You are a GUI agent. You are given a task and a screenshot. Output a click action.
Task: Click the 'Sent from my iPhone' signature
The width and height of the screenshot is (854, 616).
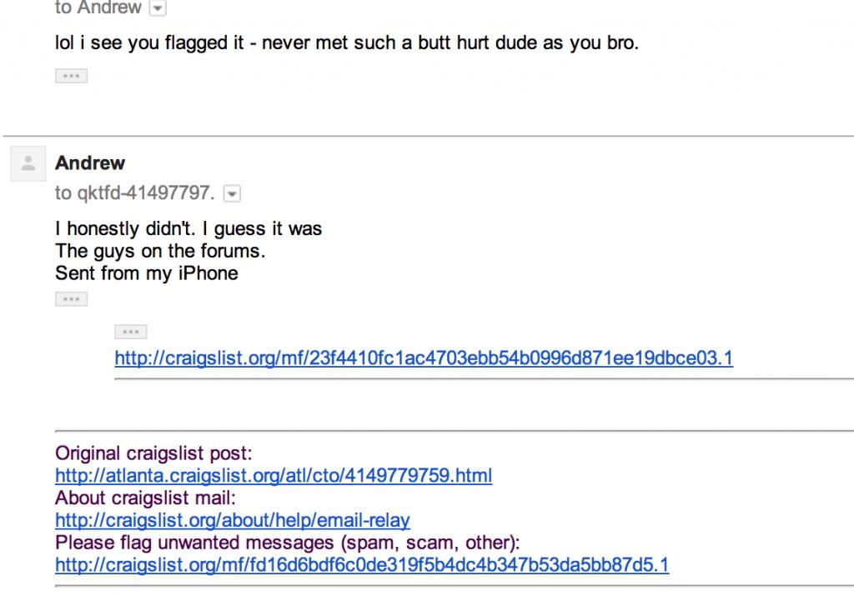click(146, 273)
